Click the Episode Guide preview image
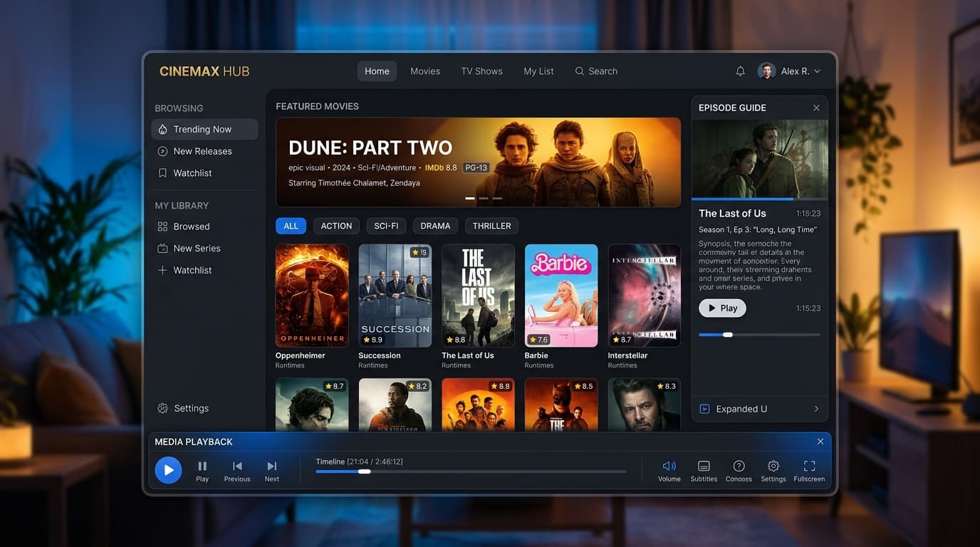Screen dimensions: 980x547 760,159
